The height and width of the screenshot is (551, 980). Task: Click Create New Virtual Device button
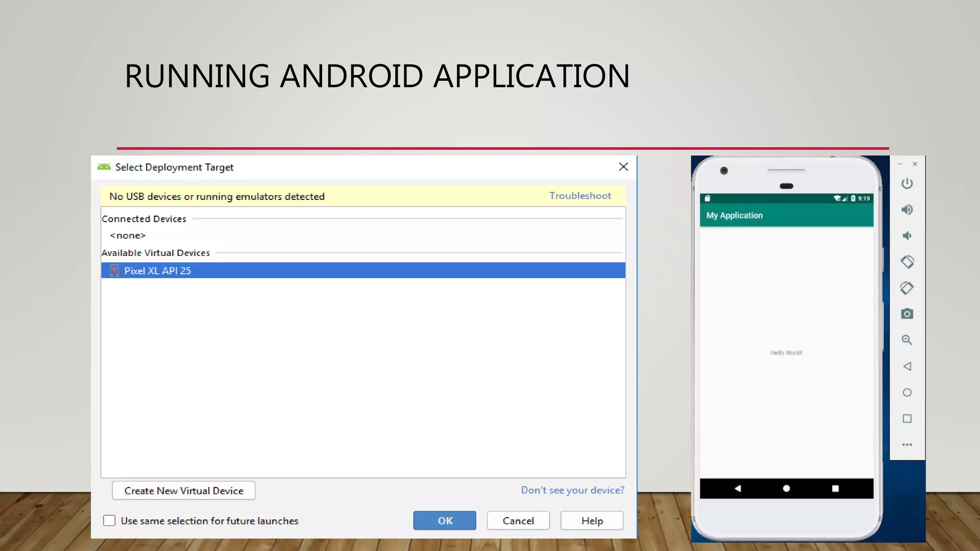tap(184, 491)
